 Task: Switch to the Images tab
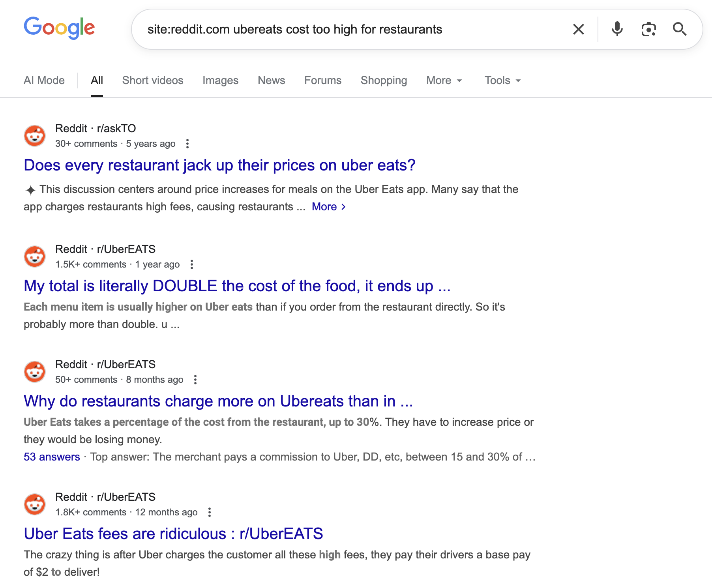click(x=220, y=81)
